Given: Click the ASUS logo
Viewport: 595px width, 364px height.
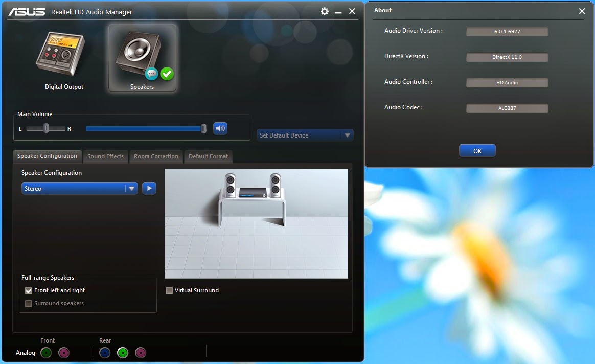Looking at the screenshot, I should (27, 12).
